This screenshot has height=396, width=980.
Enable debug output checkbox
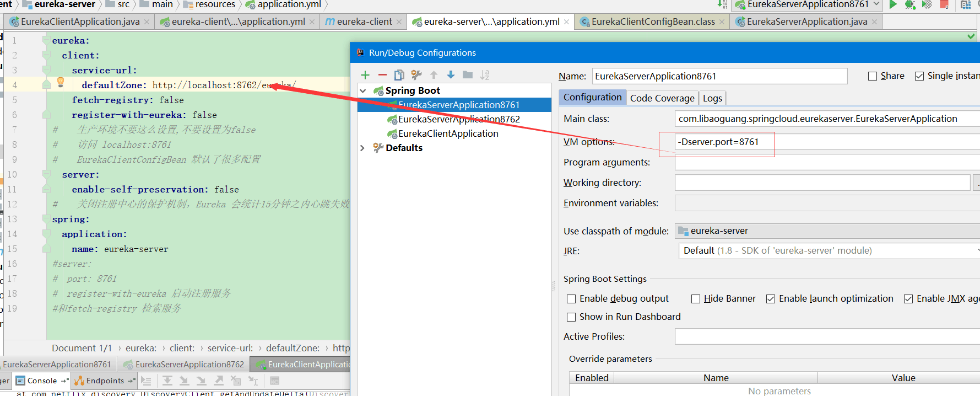(571, 299)
